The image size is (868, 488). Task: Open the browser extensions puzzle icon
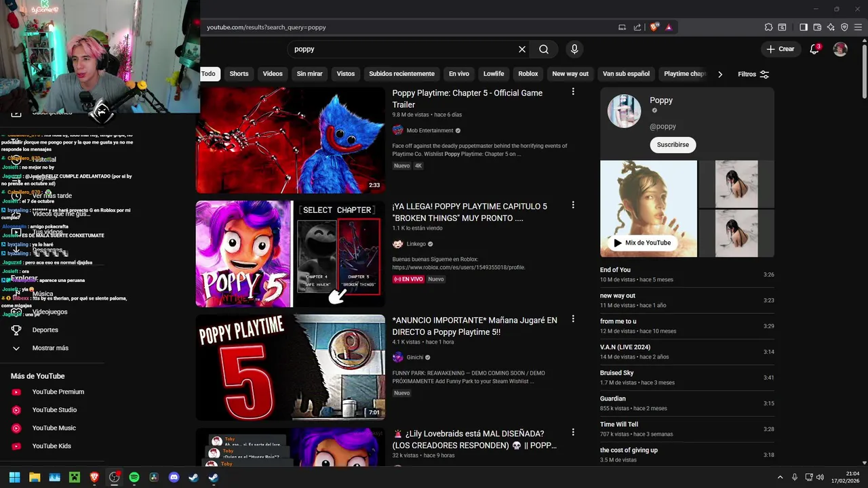(768, 27)
